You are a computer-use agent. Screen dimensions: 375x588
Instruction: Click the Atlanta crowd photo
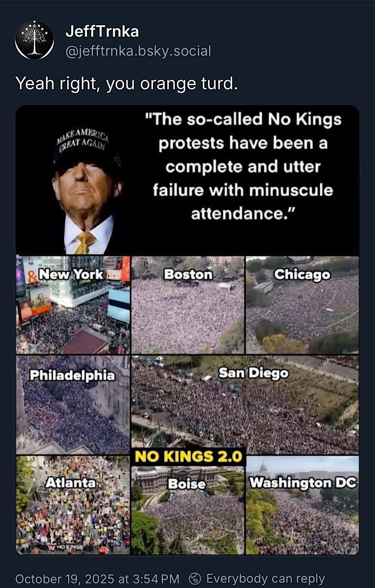pyautogui.click(x=73, y=505)
